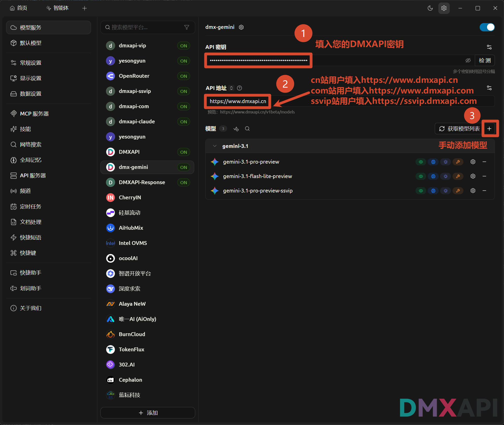Open the provider filter funnel
This screenshot has width=504, height=425.
[187, 27]
